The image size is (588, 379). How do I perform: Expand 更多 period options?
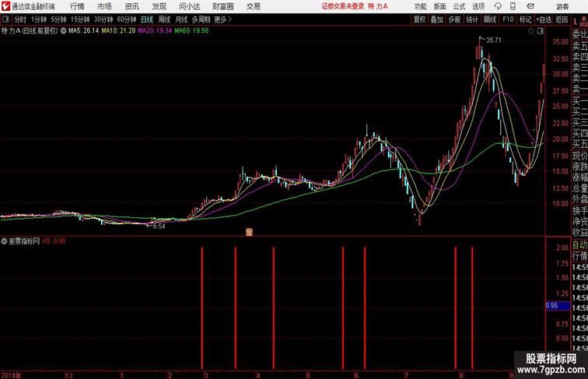(222, 19)
